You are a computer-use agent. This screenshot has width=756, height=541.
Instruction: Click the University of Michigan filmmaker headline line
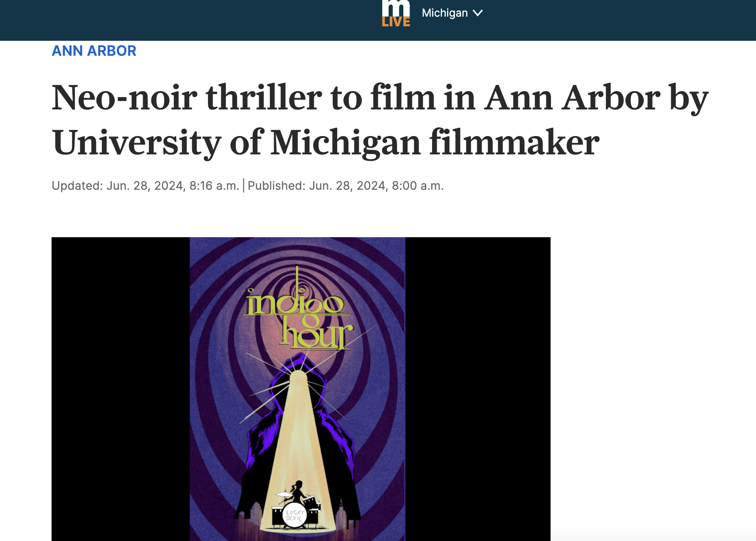[x=326, y=143]
